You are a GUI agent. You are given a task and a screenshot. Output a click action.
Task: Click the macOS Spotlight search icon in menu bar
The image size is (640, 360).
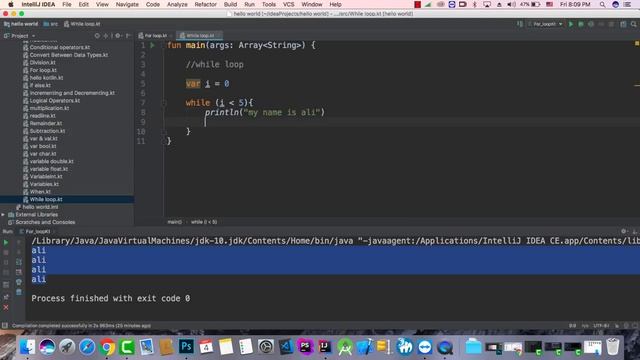602,4
